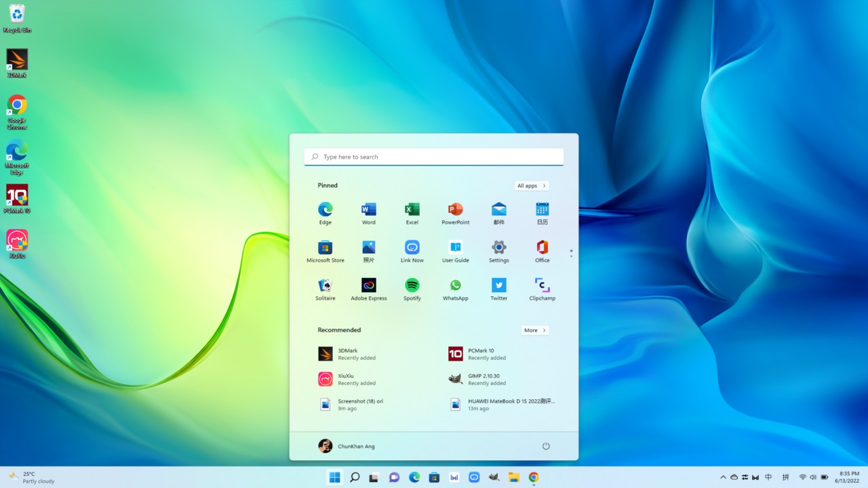The height and width of the screenshot is (488, 868).
Task: Launch Excel from pinned apps
Action: [x=412, y=213]
